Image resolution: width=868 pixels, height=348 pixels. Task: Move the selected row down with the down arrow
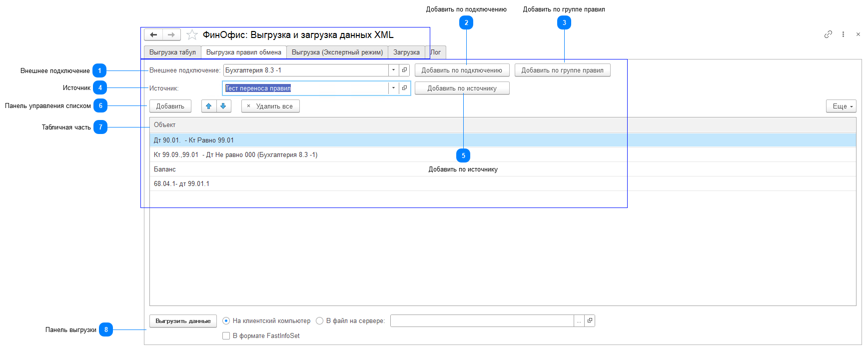223,106
